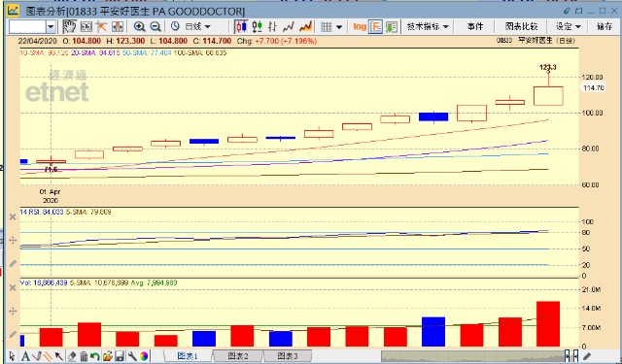This screenshot has height=364, width=622.
Task: Toggle the log scale option
Action: pyautogui.click(x=360, y=26)
